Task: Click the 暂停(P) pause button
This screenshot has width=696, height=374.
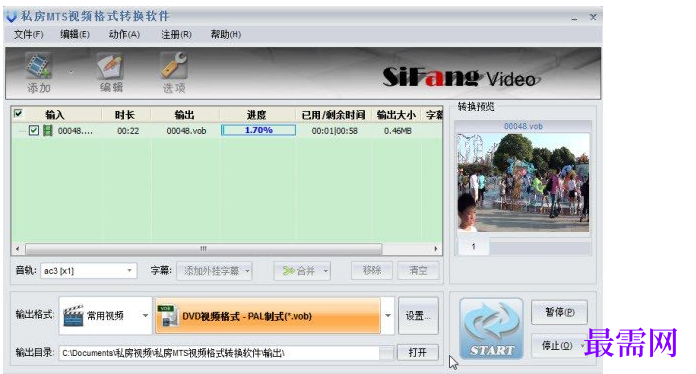Action: (x=559, y=312)
